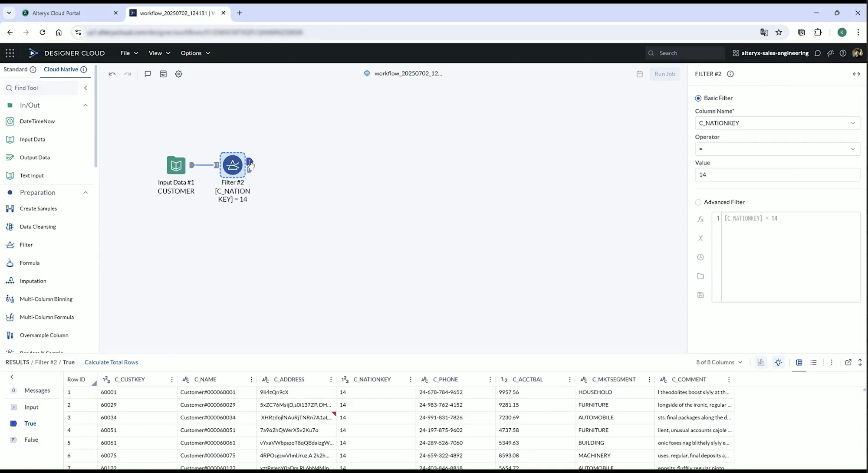Open the Operator dropdown

(x=778, y=149)
